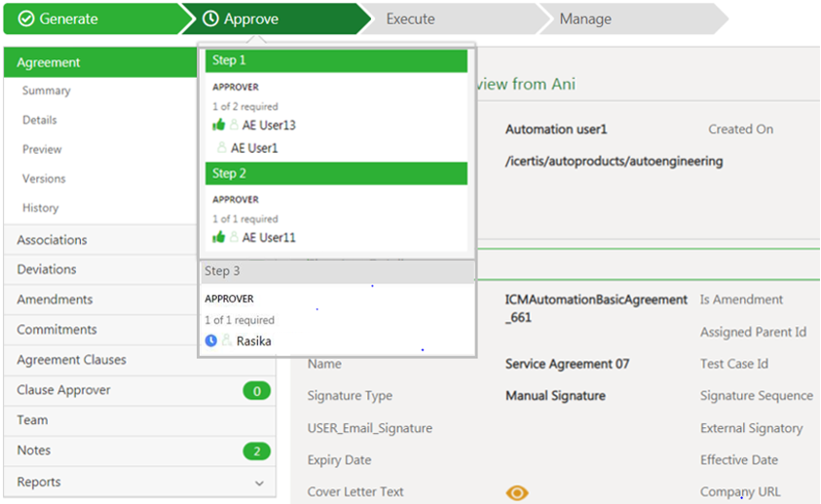821x504 pixels.
Task: Click thumbs-up icon beside AE User11
Action: click(218, 237)
